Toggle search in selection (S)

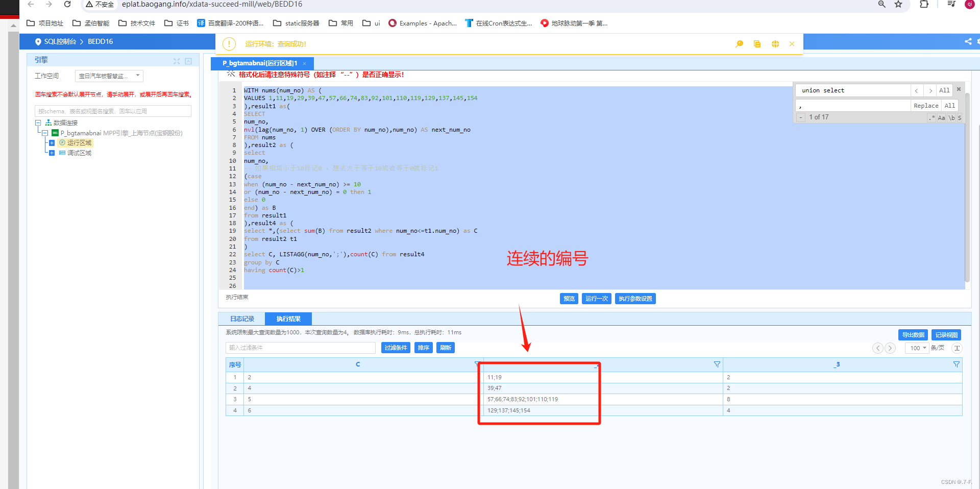point(960,118)
